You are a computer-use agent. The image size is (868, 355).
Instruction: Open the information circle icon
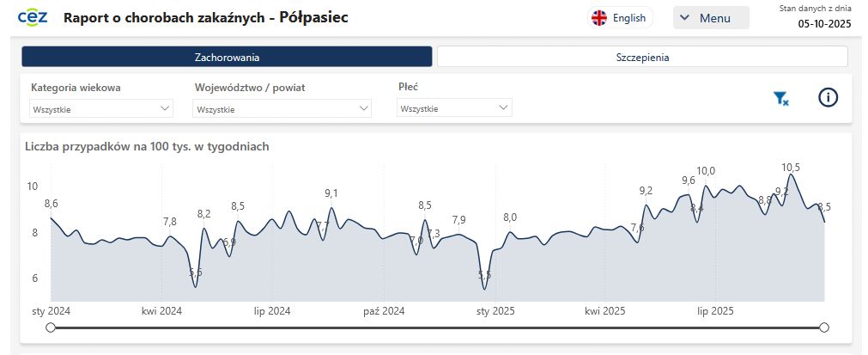(828, 97)
